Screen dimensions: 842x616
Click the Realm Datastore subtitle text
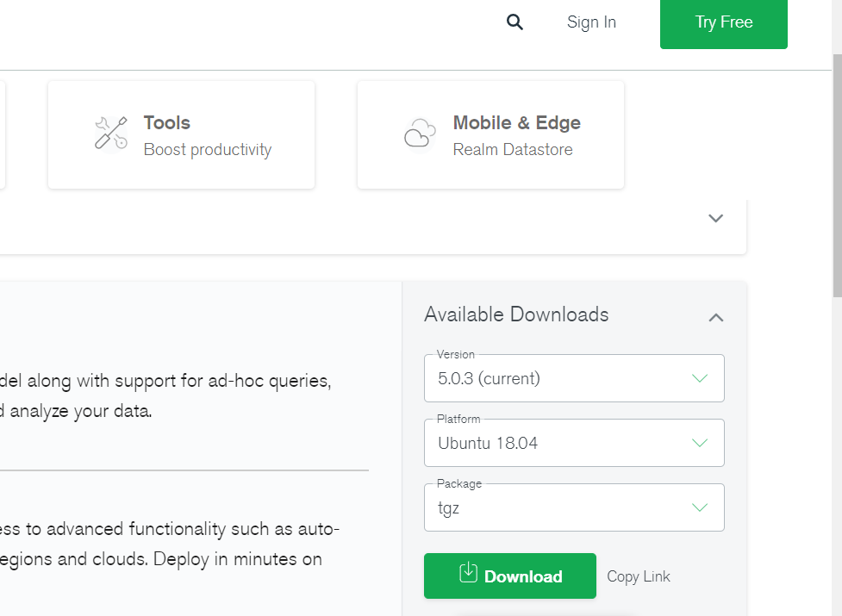coord(513,150)
